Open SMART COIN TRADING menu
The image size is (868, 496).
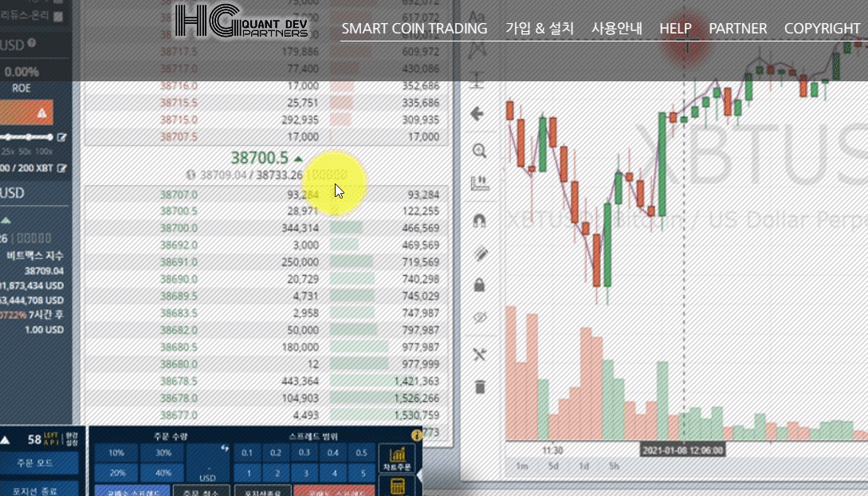[414, 28]
